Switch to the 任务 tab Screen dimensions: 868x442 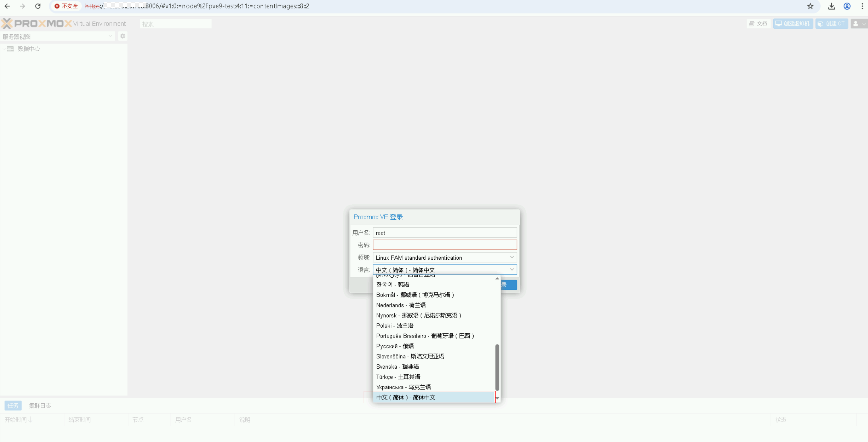coord(13,405)
